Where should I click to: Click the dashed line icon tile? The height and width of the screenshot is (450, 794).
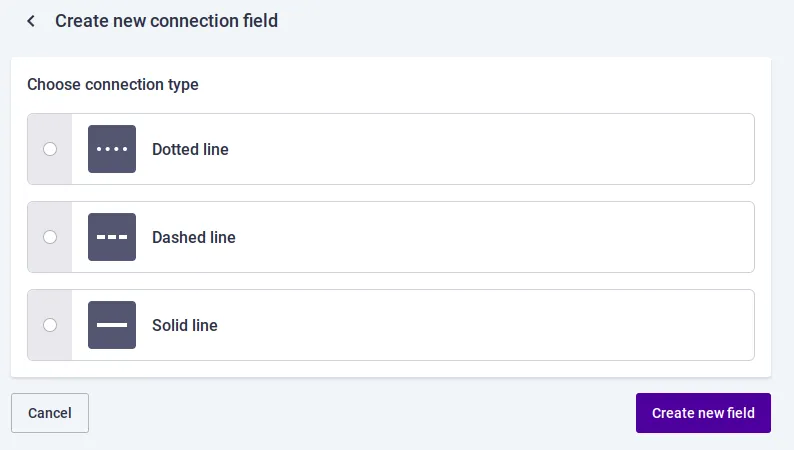click(112, 237)
